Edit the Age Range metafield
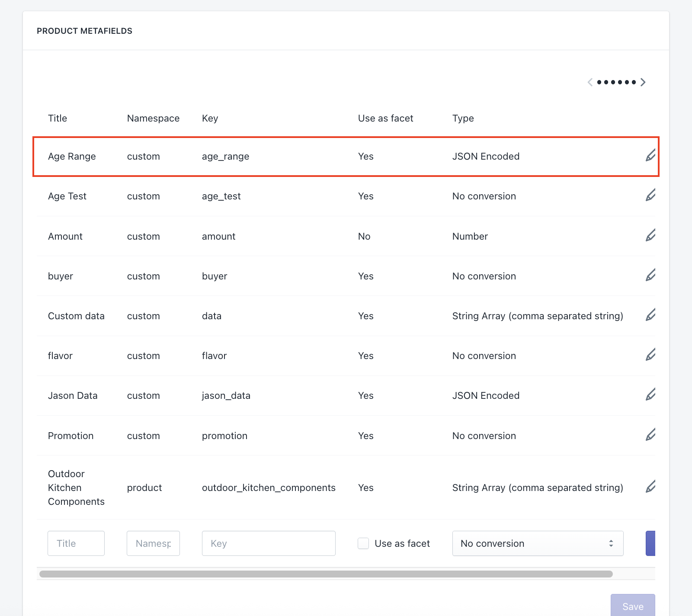 (650, 155)
